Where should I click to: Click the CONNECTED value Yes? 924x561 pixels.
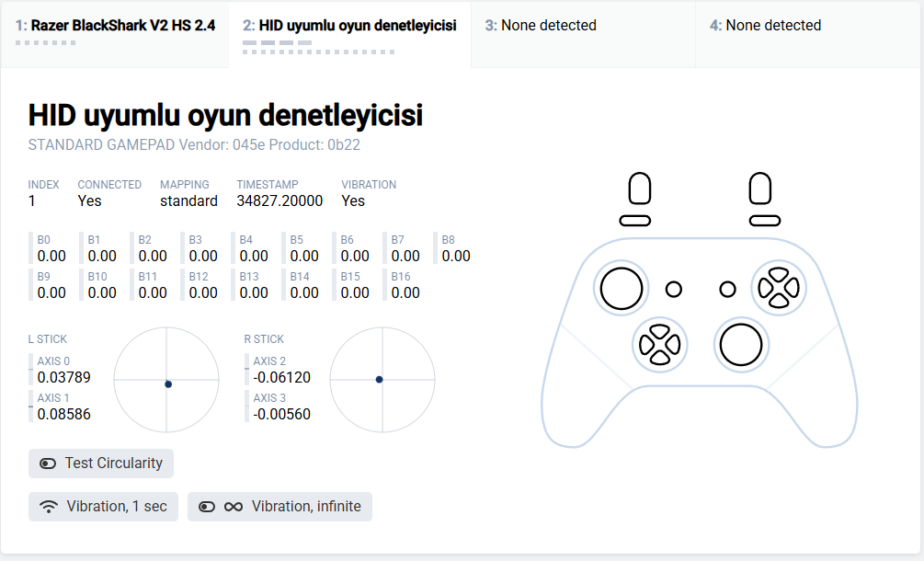pos(89,200)
